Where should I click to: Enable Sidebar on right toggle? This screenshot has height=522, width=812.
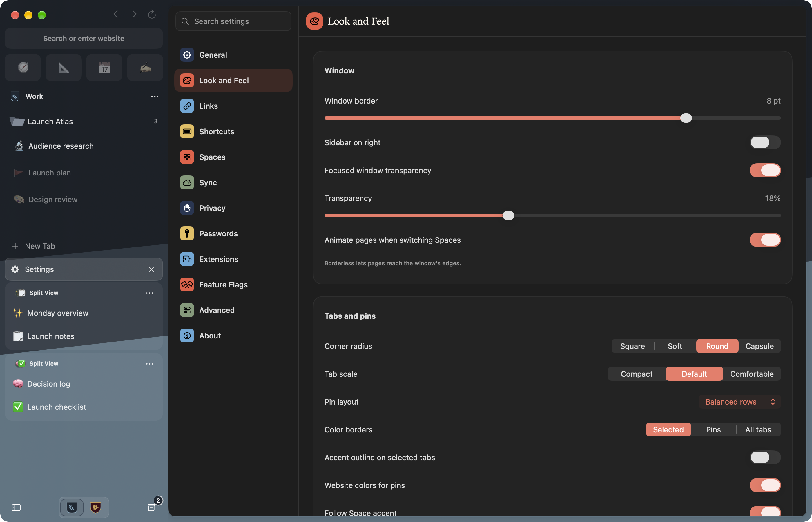(765, 142)
